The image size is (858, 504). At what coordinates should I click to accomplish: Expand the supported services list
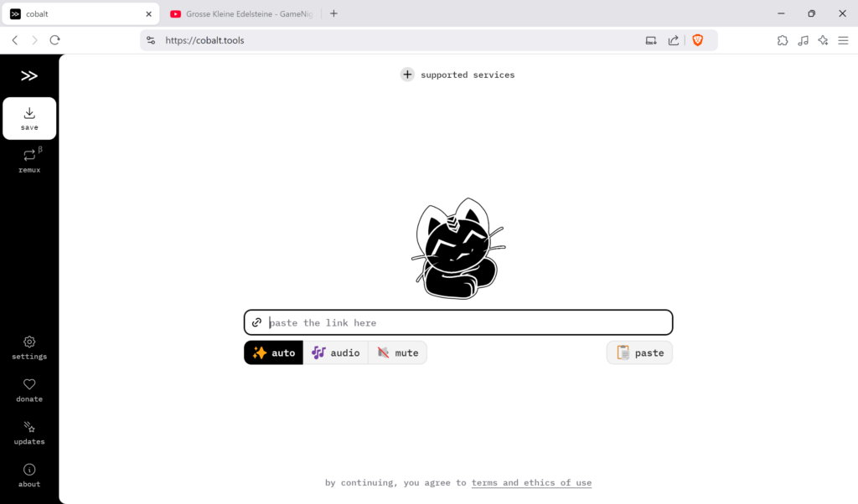click(457, 75)
